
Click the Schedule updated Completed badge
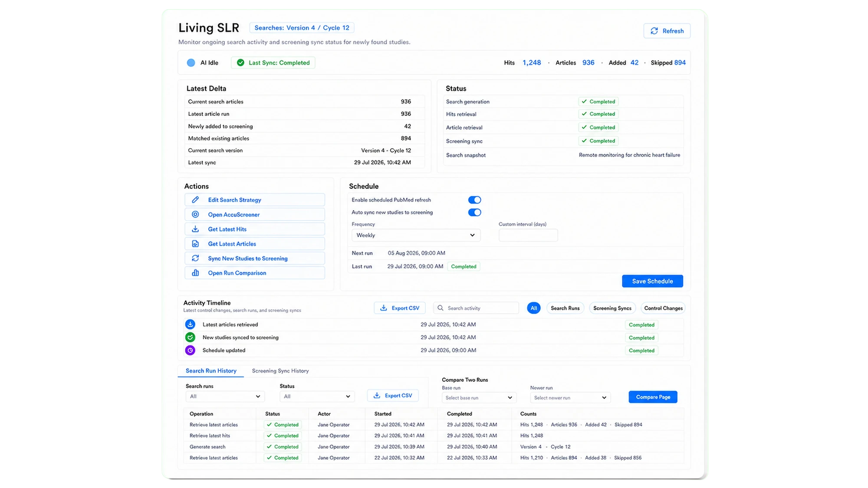pyautogui.click(x=641, y=350)
